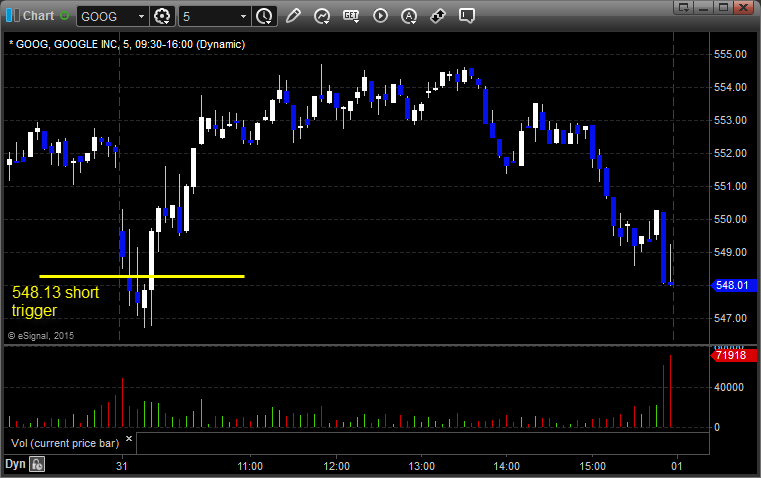
Task: Click the speech bubble comment icon
Action: pos(466,16)
